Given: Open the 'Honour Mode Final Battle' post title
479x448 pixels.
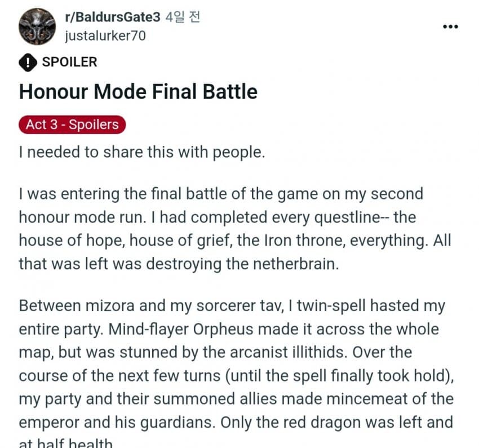Looking at the screenshot, I should 139,92.
